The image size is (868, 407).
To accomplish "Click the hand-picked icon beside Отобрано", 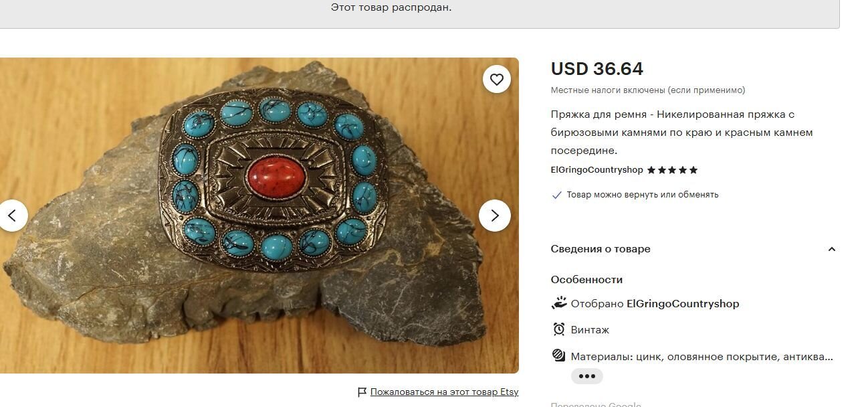I will coord(559,303).
